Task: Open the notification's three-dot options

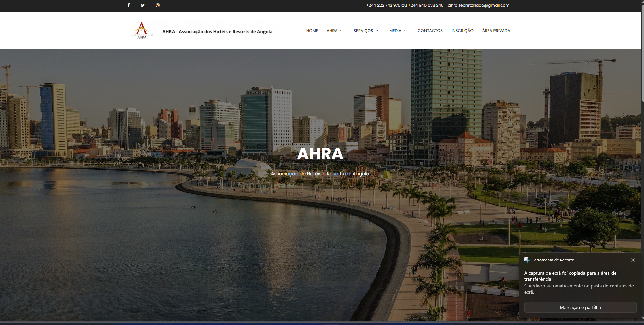Action: click(619, 260)
